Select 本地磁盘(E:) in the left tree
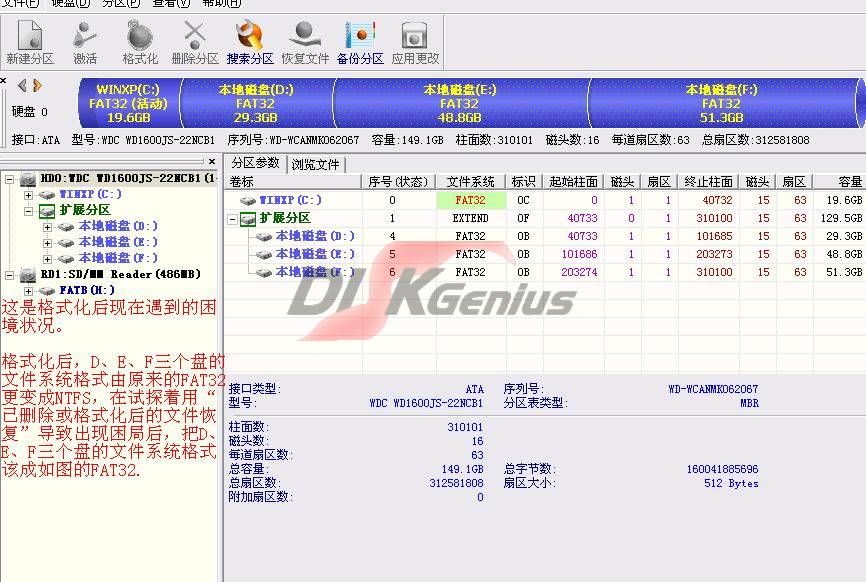The width and height of the screenshot is (866, 582). (118, 242)
